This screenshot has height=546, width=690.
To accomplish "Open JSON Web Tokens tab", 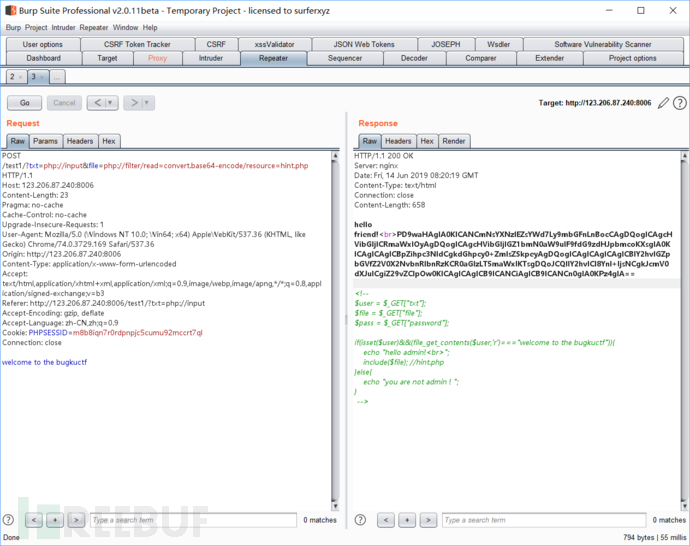I will click(364, 44).
